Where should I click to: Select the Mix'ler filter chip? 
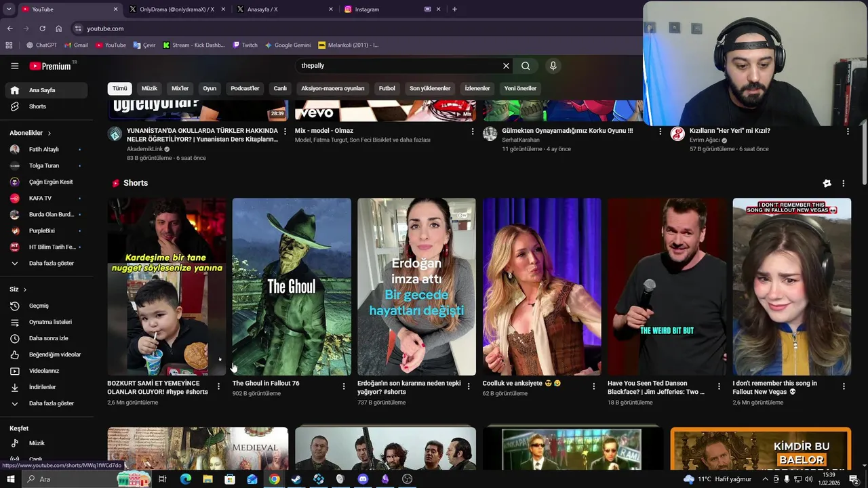tap(180, 88)
